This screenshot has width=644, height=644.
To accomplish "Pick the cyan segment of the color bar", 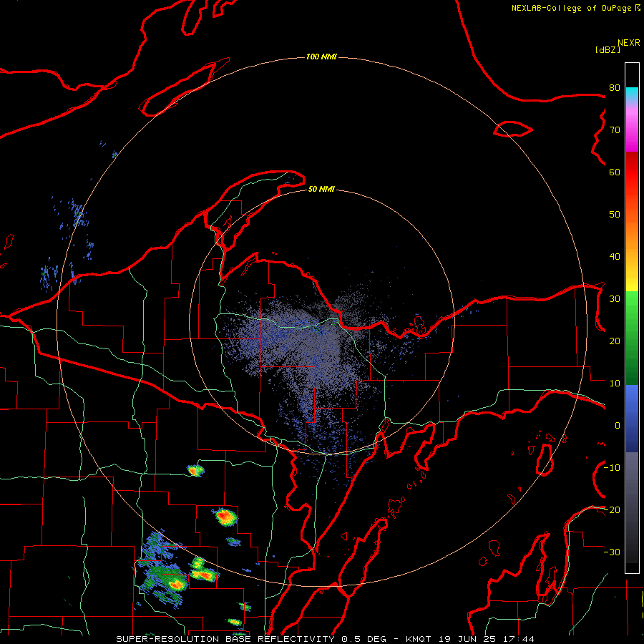I will point(632,94).
